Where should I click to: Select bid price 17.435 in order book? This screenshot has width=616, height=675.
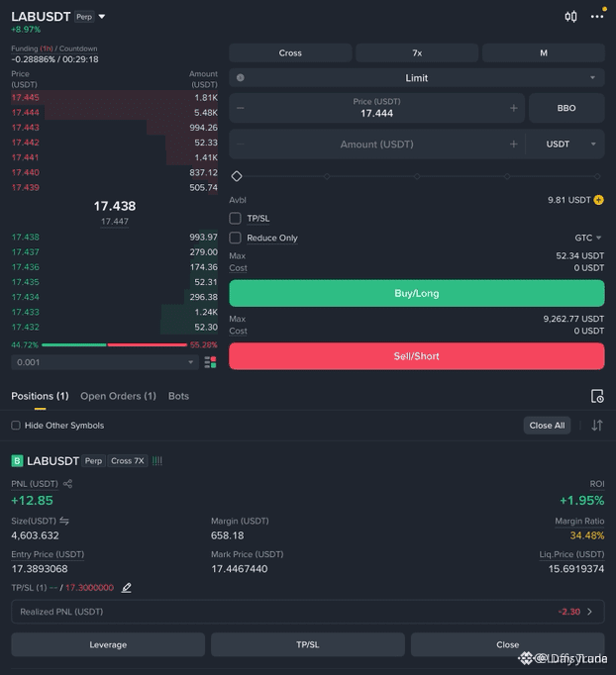tap(26, 282)
